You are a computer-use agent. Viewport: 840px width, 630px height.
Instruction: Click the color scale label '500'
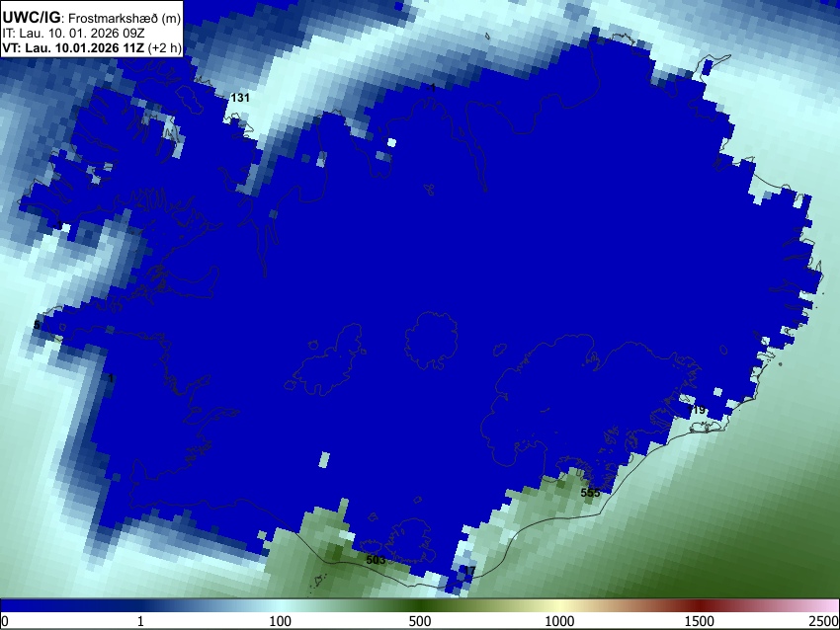419,621
